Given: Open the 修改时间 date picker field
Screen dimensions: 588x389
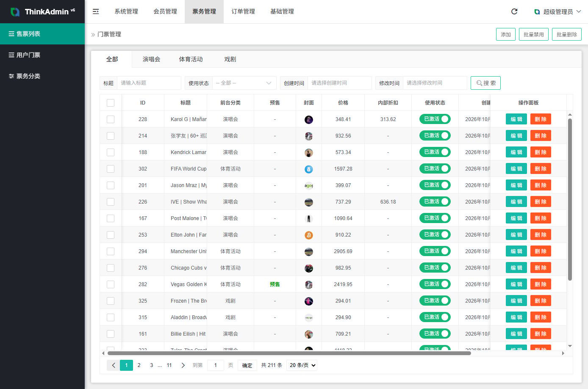Looking at the screenshot, I should (435, 83).
